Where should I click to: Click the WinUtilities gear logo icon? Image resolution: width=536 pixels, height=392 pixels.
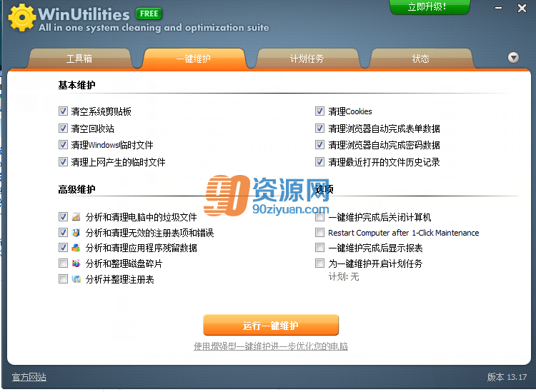coord(21,17)
